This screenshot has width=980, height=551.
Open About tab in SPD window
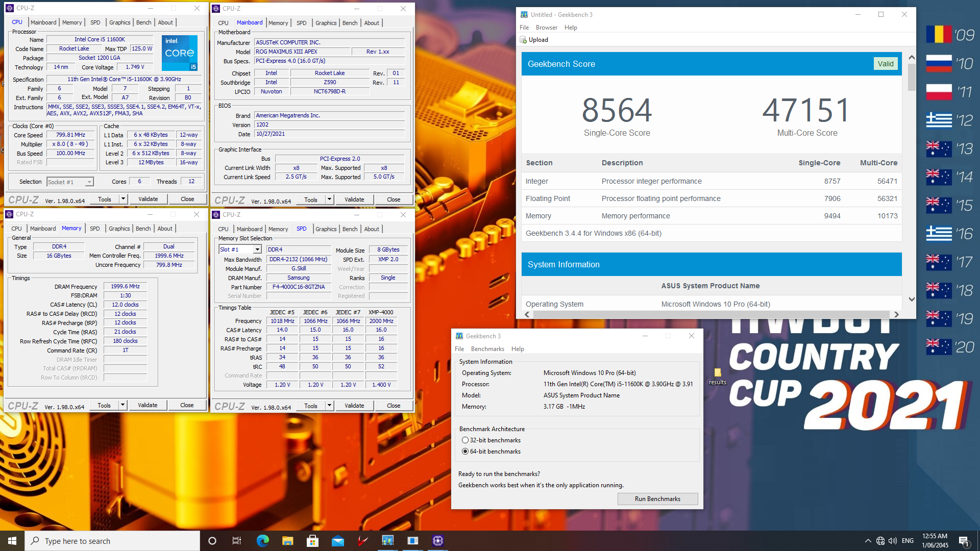click(372, 229)
